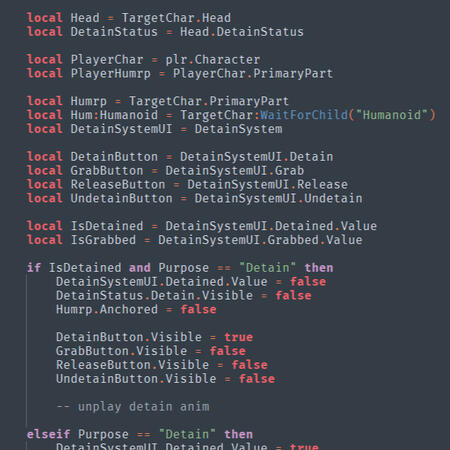The image size is (450, 450).
Task: Click the "Detain" string in if condition
Action: click(267, 268)
